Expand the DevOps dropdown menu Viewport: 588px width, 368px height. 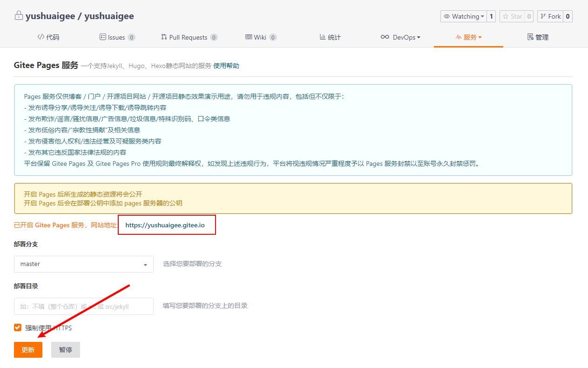pyautogui.click(x=400, y=37)
